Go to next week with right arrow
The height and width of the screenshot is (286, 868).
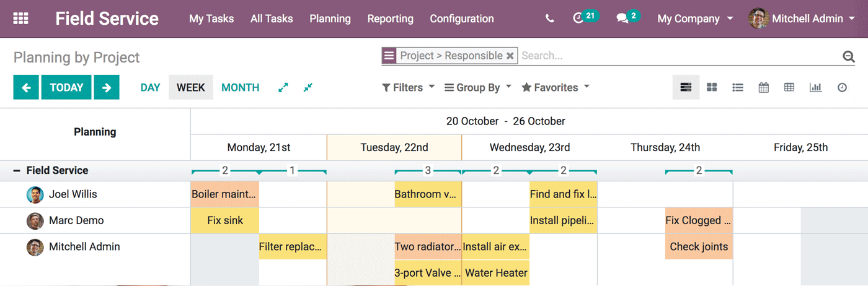[107, 88]
